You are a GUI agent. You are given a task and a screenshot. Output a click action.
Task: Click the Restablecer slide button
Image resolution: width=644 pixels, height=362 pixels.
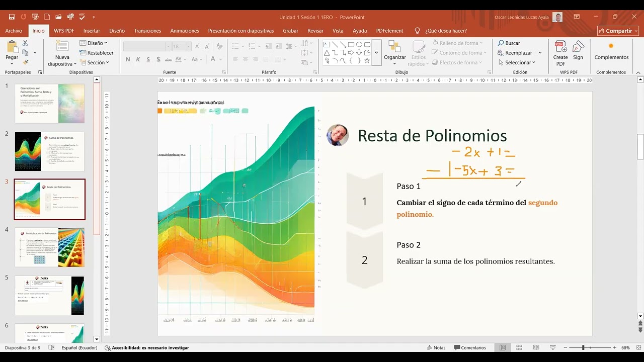point(97,53)
